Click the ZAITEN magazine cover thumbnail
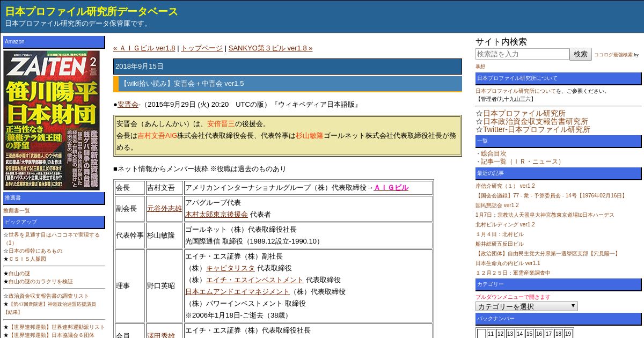 (x=52, y=120)
